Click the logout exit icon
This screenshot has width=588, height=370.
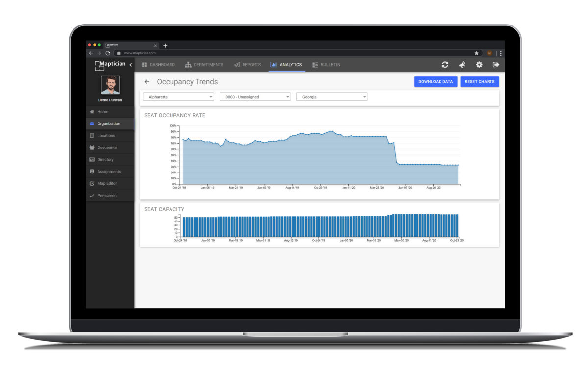click(x=496, y=65)
